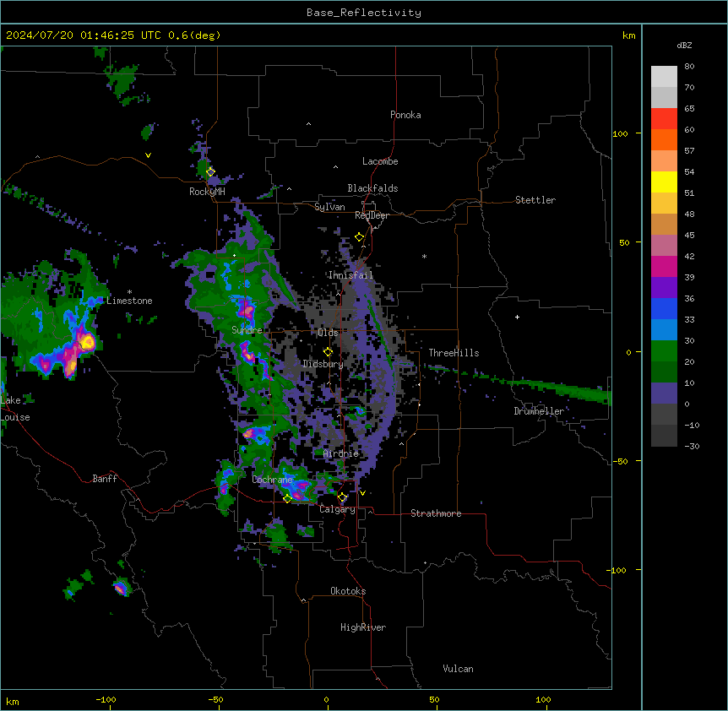Screen dimensions: 728x711
Task: Click the km unit label at top right
Action: tap(628, 35)
